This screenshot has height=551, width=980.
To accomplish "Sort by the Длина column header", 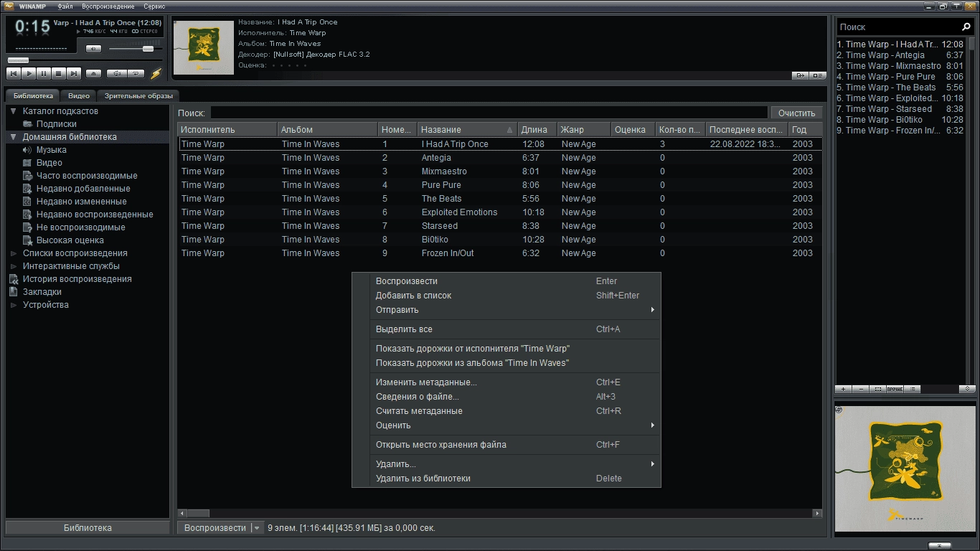I will coord(537,130).
